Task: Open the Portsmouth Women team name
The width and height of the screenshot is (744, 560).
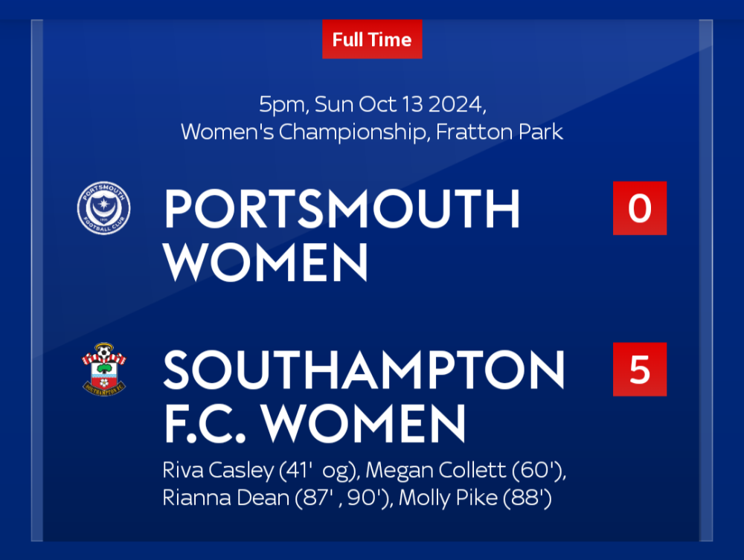Action: pyautogui.click(x=341, y=235)
